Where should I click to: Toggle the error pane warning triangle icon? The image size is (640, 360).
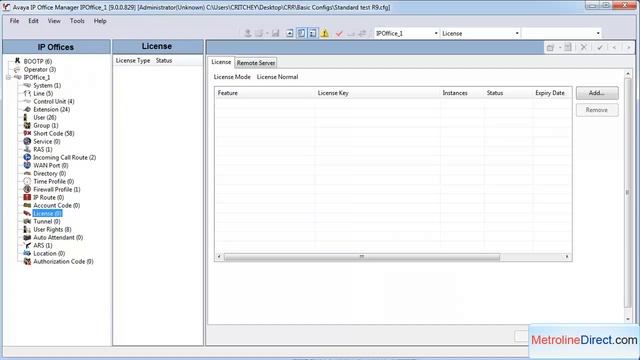(325, 33)
